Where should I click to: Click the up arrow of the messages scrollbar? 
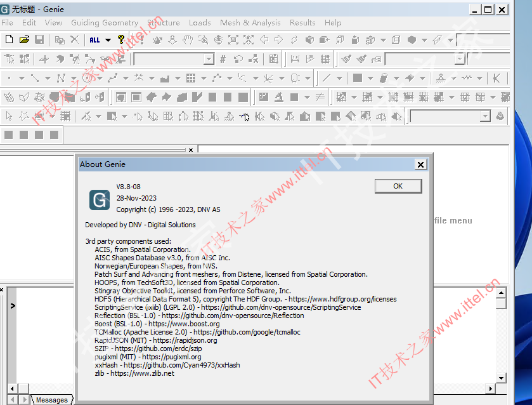[x=501, y=293]
